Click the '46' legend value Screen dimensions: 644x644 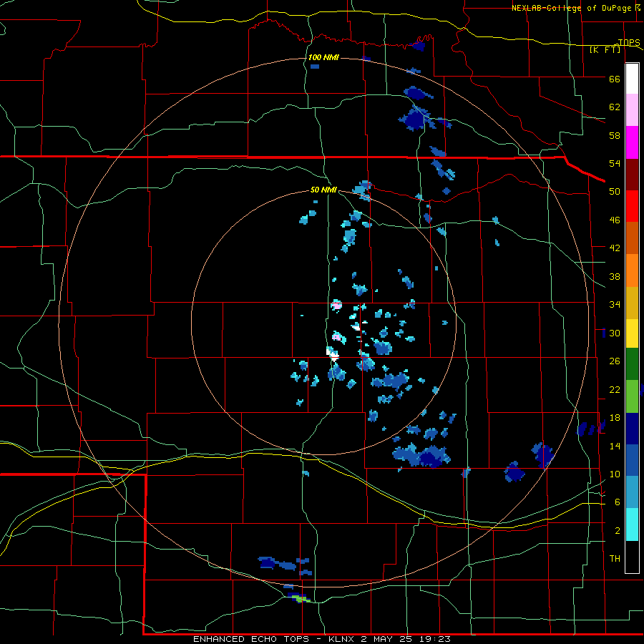615,220
